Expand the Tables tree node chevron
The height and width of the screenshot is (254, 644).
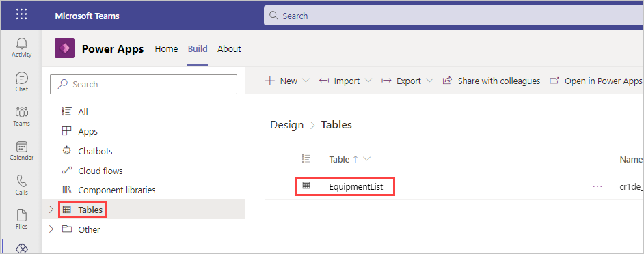pos(51,210)
